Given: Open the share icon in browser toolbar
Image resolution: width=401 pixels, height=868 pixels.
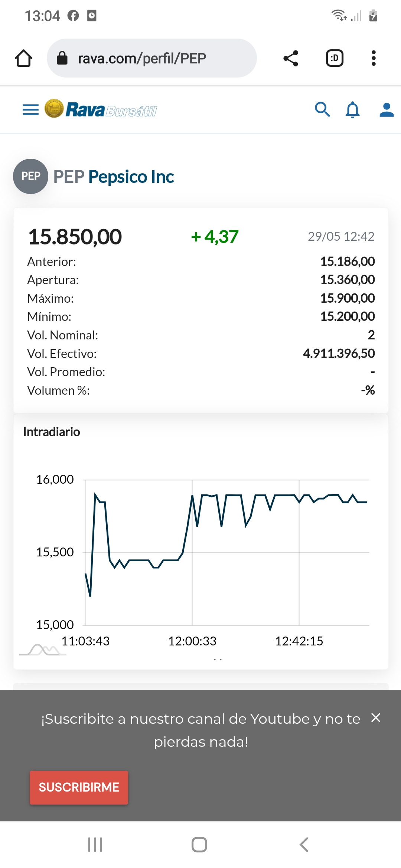Looking at the screenshot, I should tap(291, 58).
